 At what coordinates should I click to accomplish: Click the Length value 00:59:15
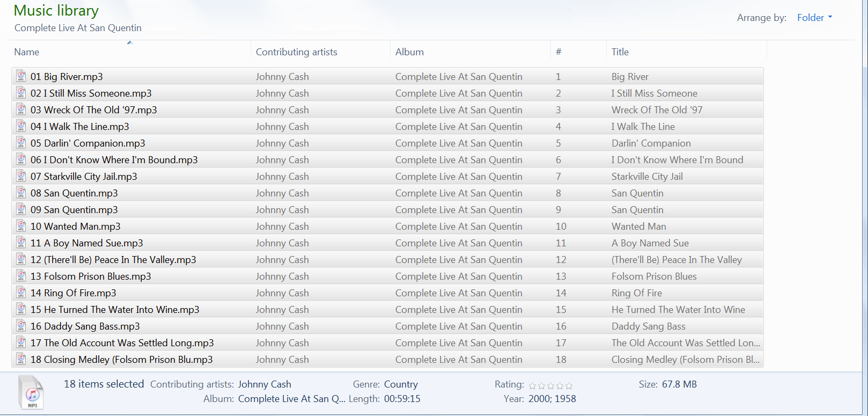tap(402, 399)
